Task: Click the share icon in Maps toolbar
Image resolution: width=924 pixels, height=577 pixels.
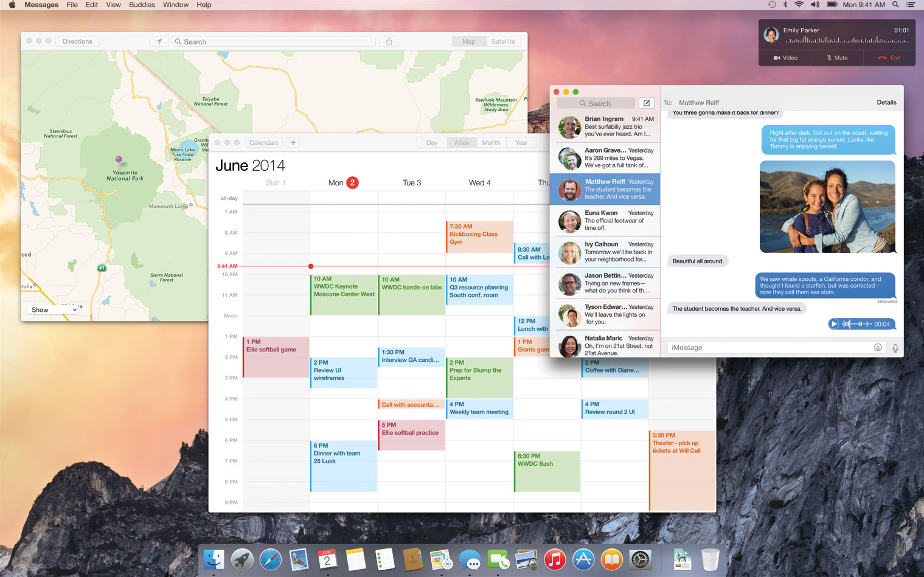Action: pos(389,41)
